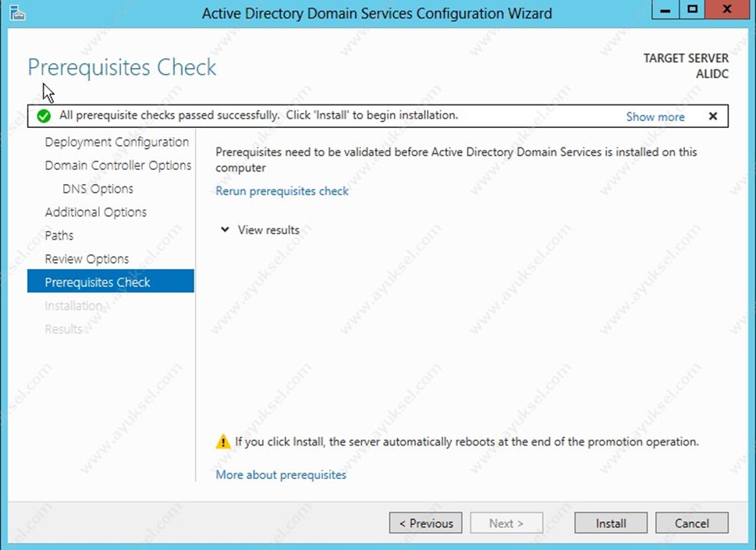Click the wizard application icon in title bar
Screen dimensions: 756x550
(17, 13)
